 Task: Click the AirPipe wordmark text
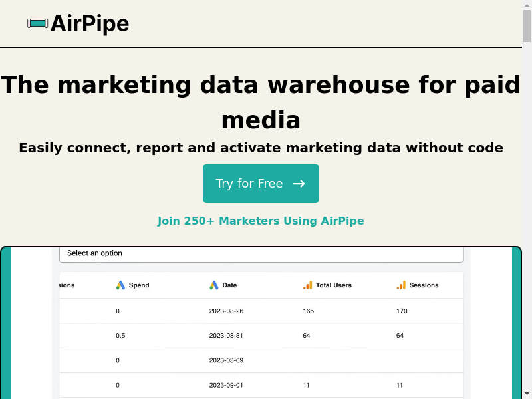[90, 24]
